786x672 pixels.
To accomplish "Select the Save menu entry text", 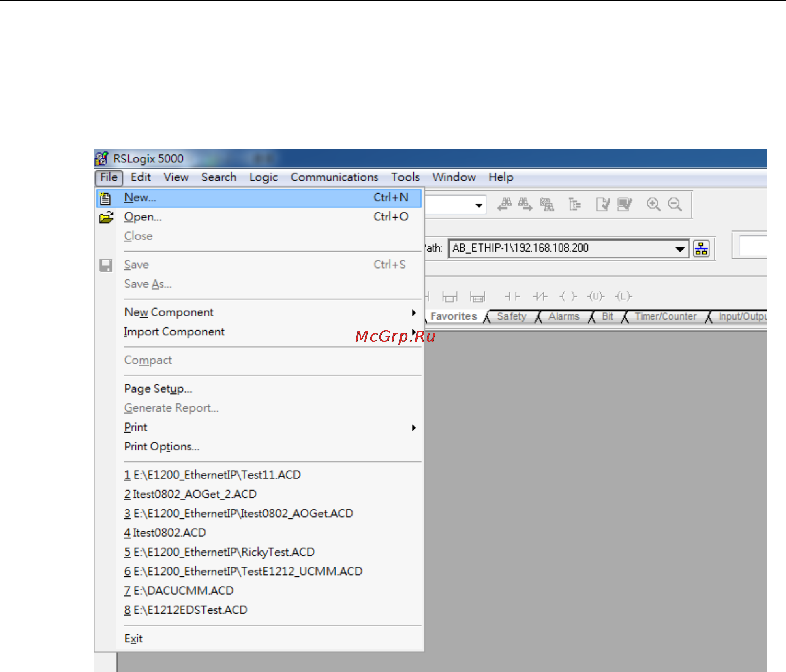I will [137, 265].
